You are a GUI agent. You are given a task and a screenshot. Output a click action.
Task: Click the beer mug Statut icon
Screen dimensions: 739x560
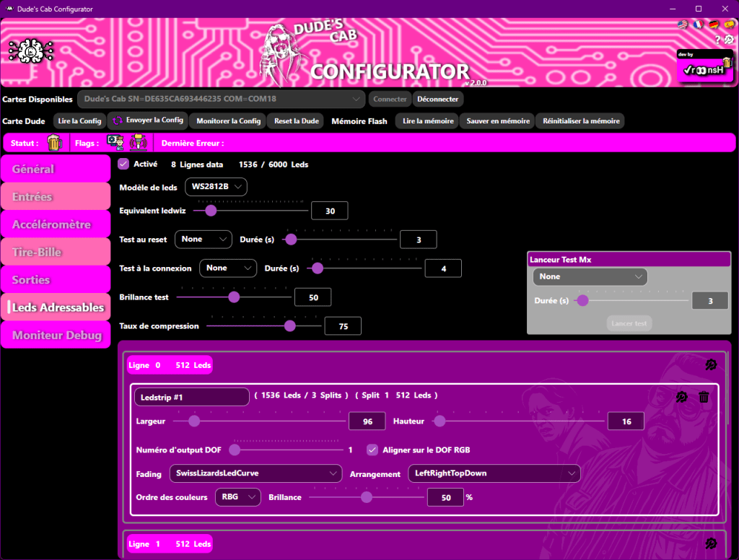tap(55, 143)
